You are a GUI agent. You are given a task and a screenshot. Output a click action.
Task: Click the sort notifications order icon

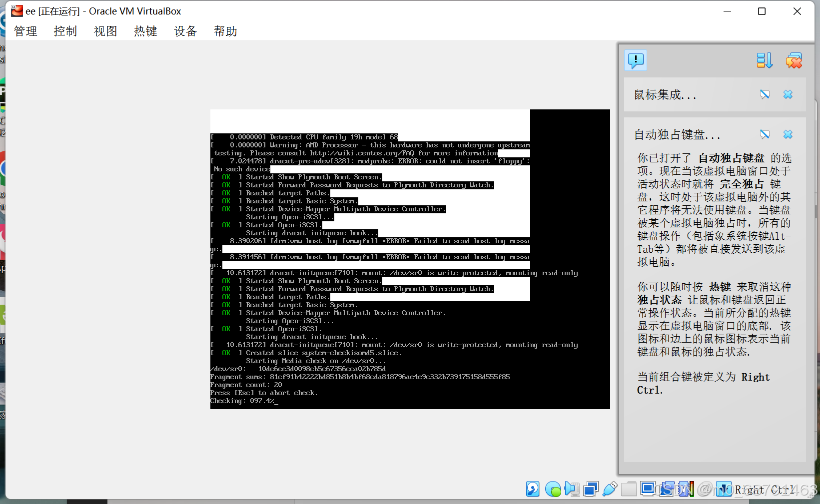pos(764,60)
